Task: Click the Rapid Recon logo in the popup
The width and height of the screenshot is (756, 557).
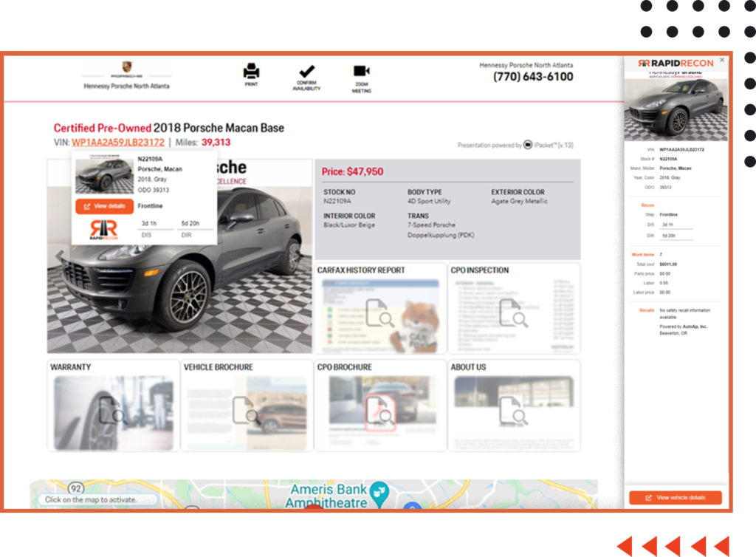Action: pyautogui.click(x=103, y=230)
